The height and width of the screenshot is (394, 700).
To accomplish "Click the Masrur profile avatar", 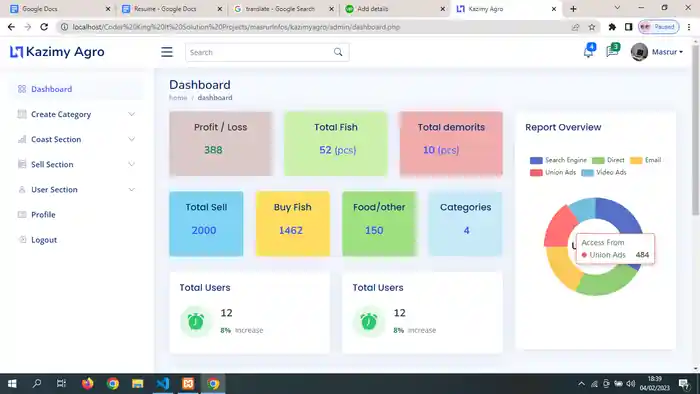I will 639,52.
